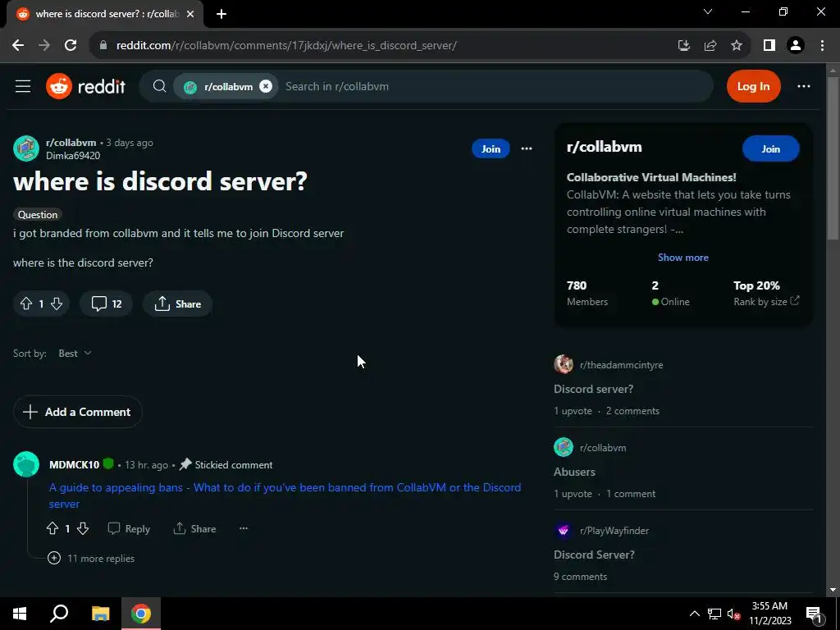Open the post options three-dots menu
840x630 pixels.
pos(527,149)
